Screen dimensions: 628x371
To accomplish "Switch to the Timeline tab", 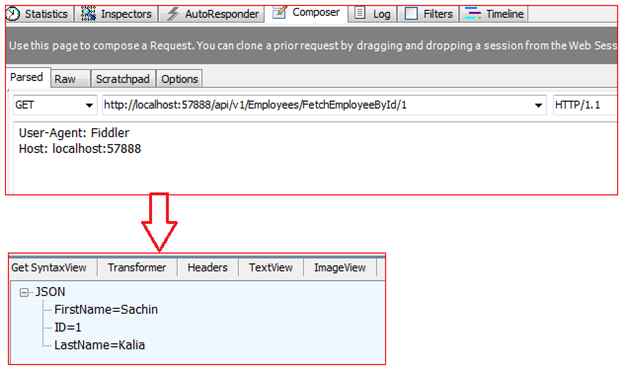I will [x=494, y=14].
